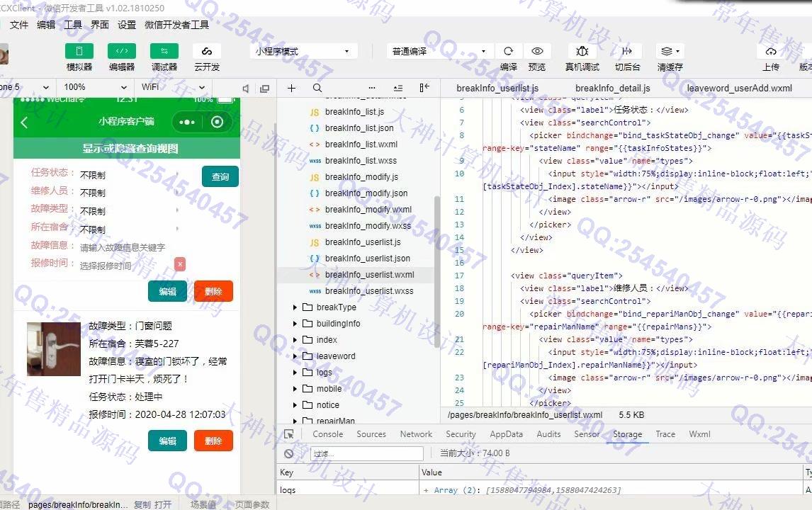Click the devtools element inspect icon

coord(289,434)
